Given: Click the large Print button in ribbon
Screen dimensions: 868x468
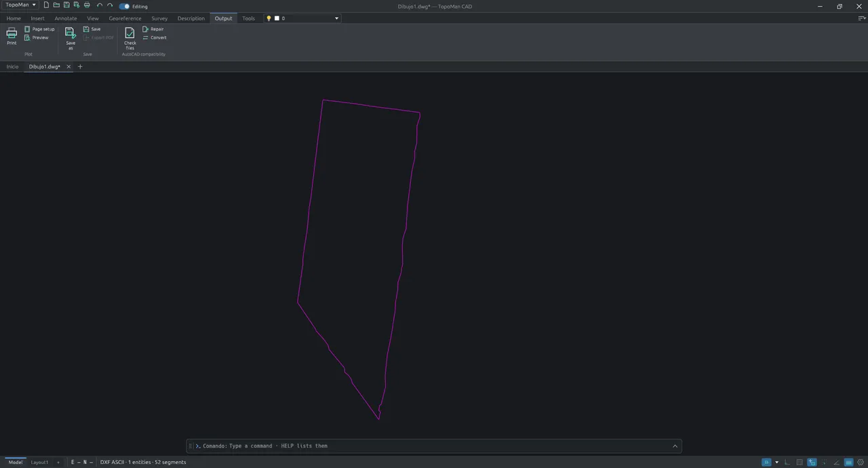Looking at the screenshot, I should point(12,36).
